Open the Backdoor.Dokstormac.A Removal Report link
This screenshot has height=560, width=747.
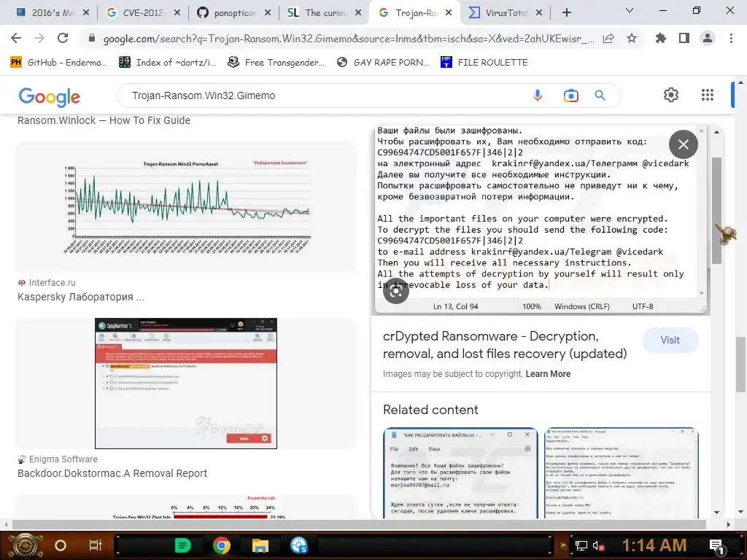pos(112,473)
